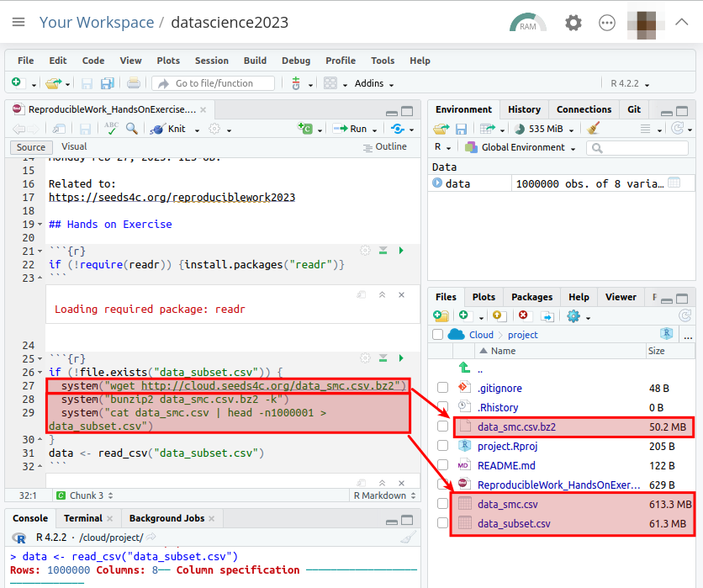Click the open file folder icon
Viewport: 703px width, 588px height.
tap(54, 83)
